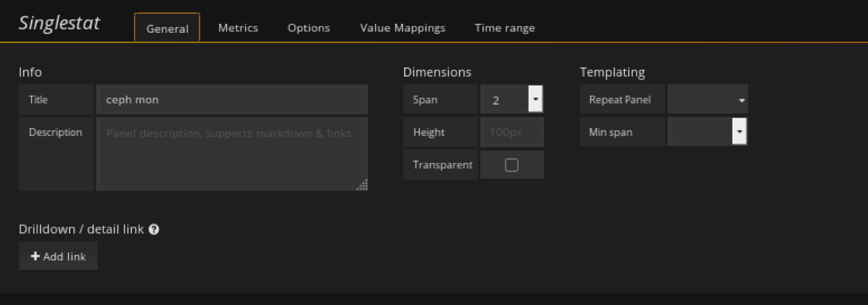868x305 pixels.
Task: Click the Title field containing "ceph mon"
Action: pyautogui.click(x=232, y=99)
